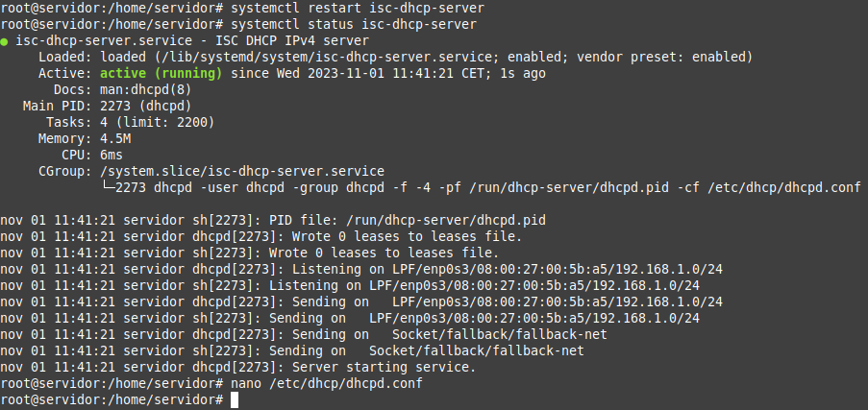Click the 'nano /etc/dhcp/dhcpd.conf' command
This screenshot has height=410, width=868.
(x=327, y=383)
